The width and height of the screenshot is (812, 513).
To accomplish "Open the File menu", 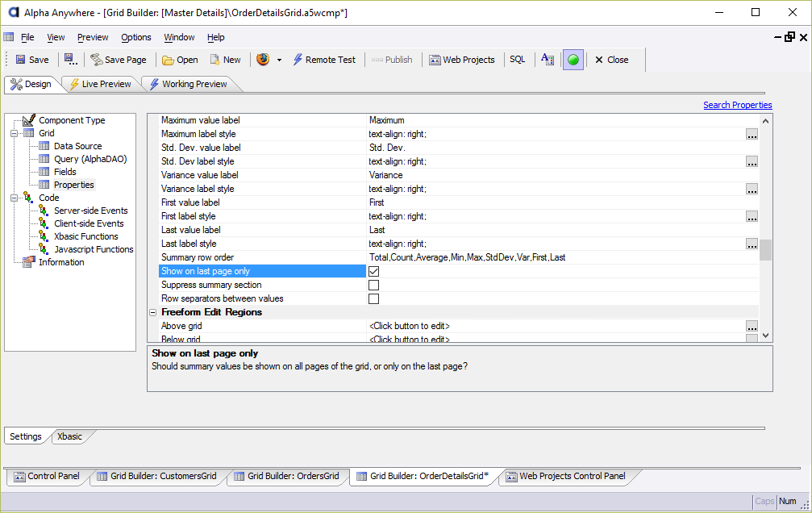I will tap(27, 37).
